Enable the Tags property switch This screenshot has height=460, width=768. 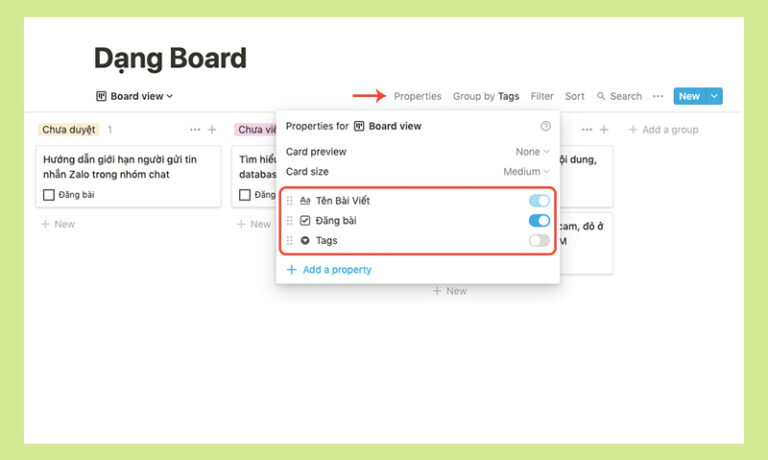coord(539,241)
